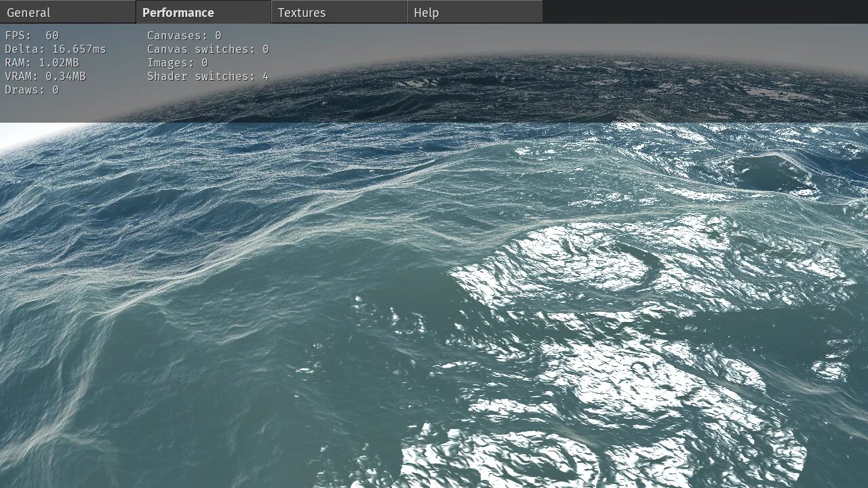868x488 pixels.
Task: Select the Performance tab
Action: 203,12
